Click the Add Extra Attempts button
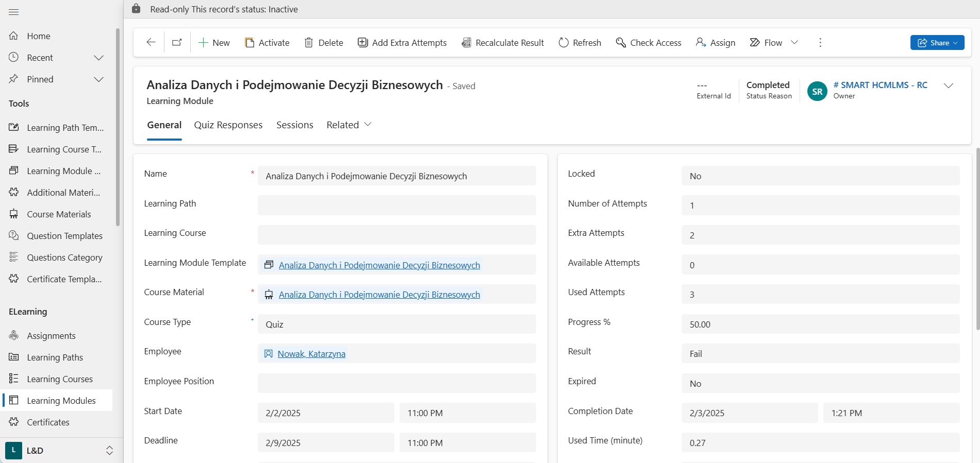 pos(402,43)
